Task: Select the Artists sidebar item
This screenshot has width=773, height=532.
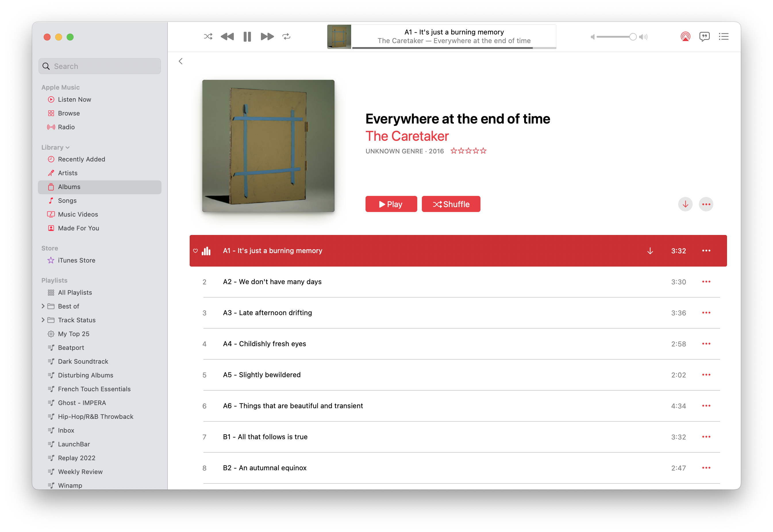Action: tap(68, 173)
